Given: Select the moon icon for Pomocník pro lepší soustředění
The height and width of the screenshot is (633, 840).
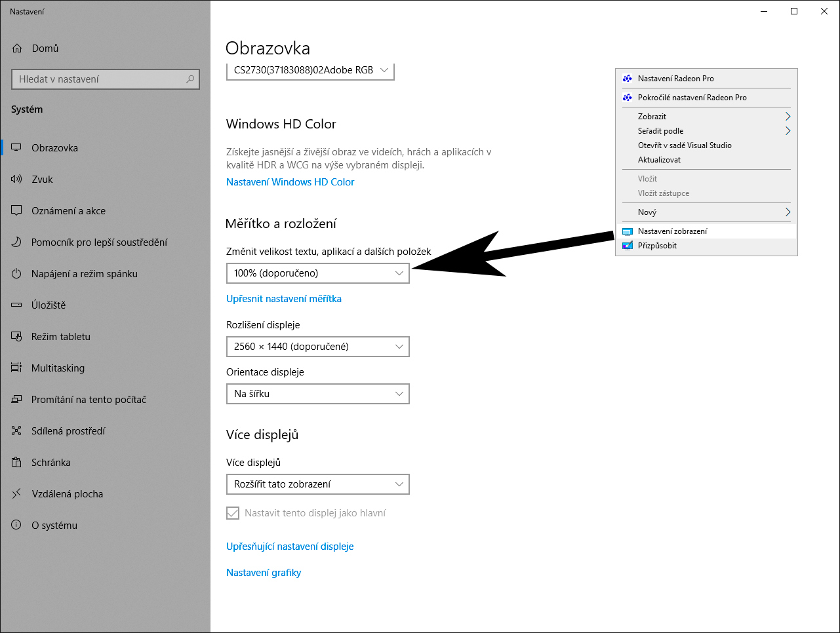Looking at the screenshot, I should click(x=17, y=242).
